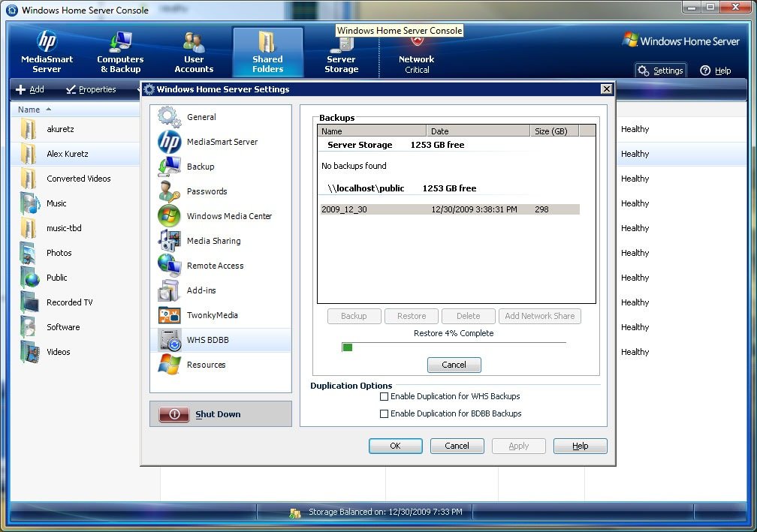The width and height of the screenshot is (757, 532).
Task: Click the Photos shared folder icon
Action: 28,253
